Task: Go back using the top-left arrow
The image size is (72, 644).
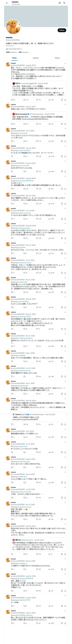Action: 7,3
